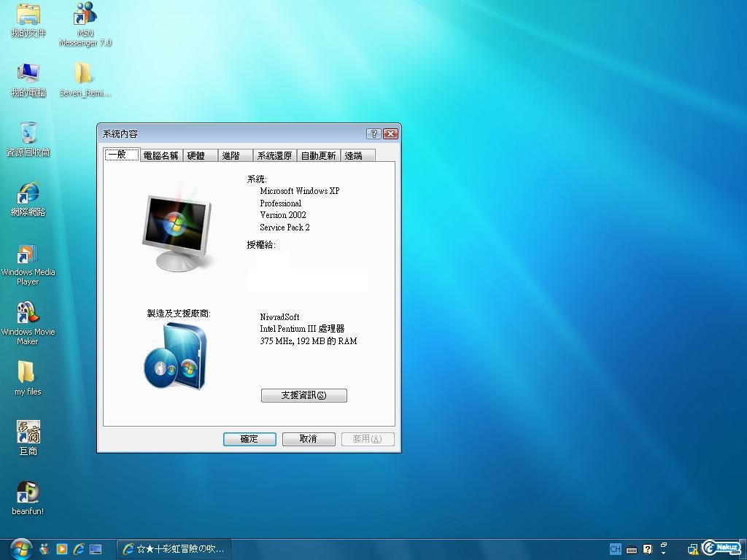Screen dimensions: 747x560
Task: Select the 資源回收筒 recycle bin icon
Action: (28, 139)
